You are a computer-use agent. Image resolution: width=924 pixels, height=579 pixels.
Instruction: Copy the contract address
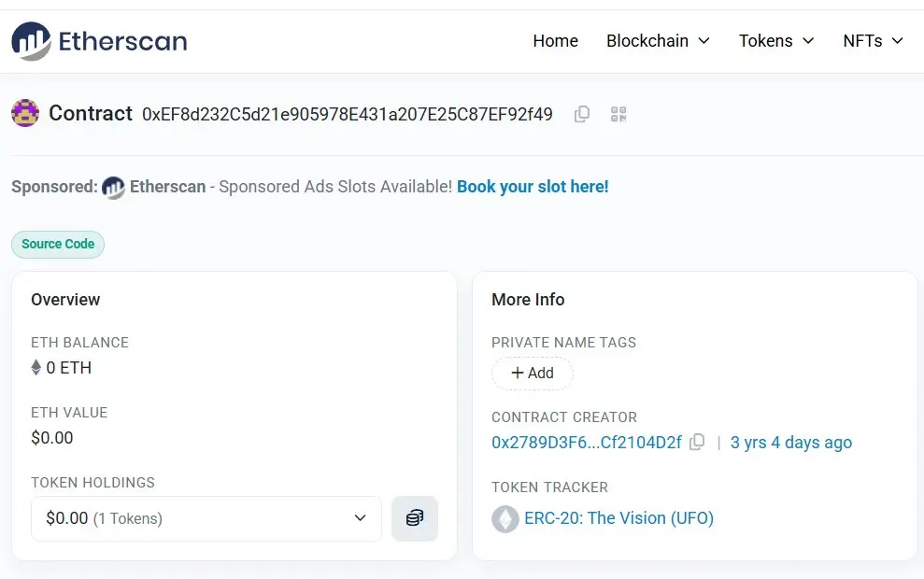pyautogui.click(x=582, y=114)
